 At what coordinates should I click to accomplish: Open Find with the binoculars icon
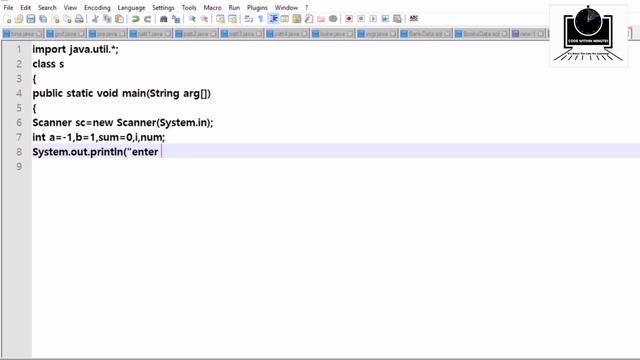pos(163,19)
